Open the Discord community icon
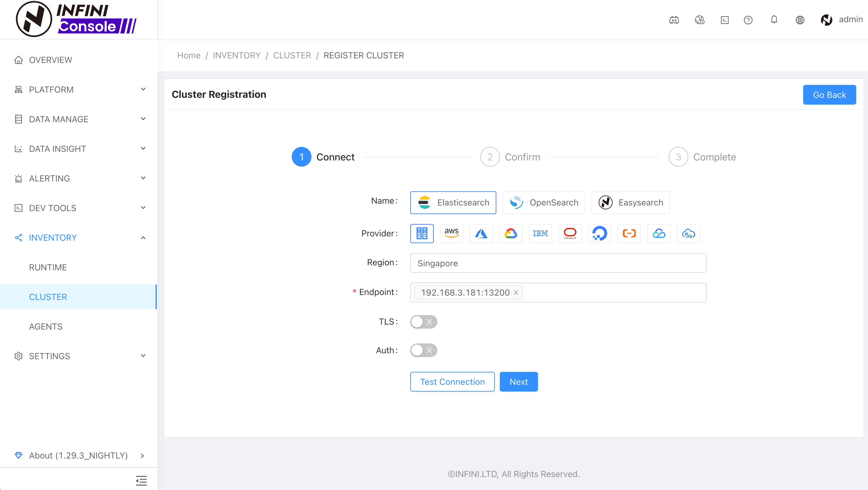 tap(674, 20)
